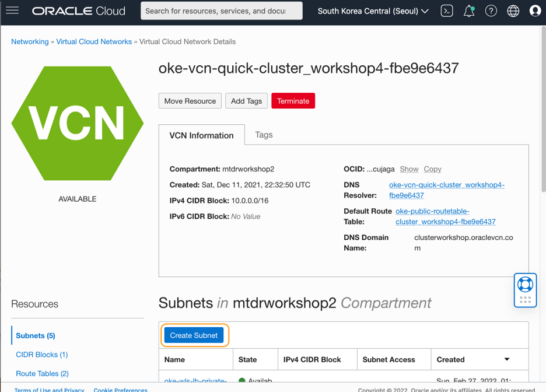Go to Virtual Cloud Networks breadcrumb

94,42
